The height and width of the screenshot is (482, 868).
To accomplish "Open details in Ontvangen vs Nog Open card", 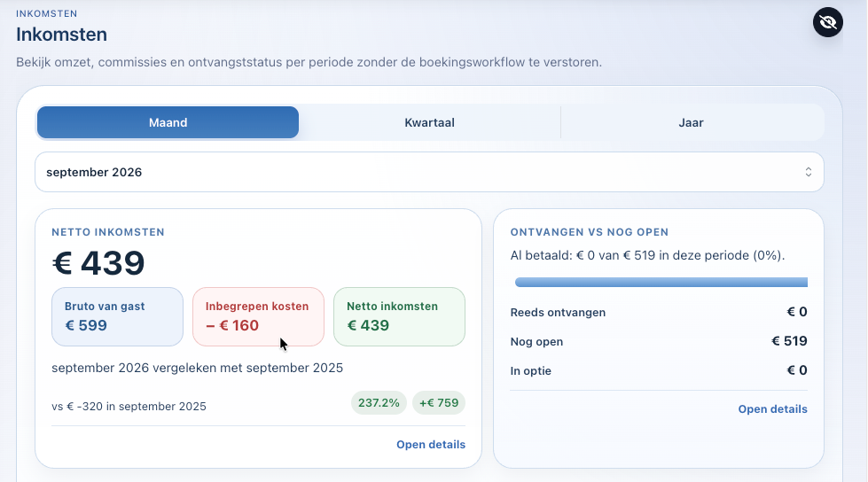I will [x=772, y=409].
